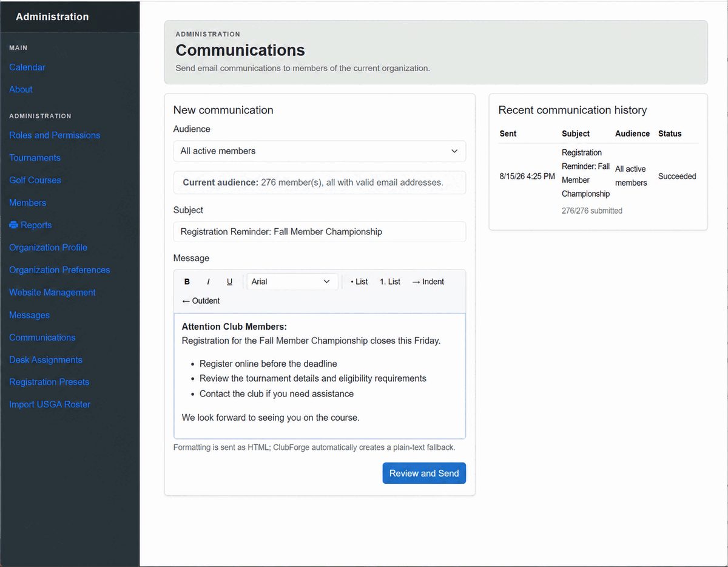Viewport: 728px width, 567px height.
Task: Click the Succeeded status cell
Action: click(677, 177)
